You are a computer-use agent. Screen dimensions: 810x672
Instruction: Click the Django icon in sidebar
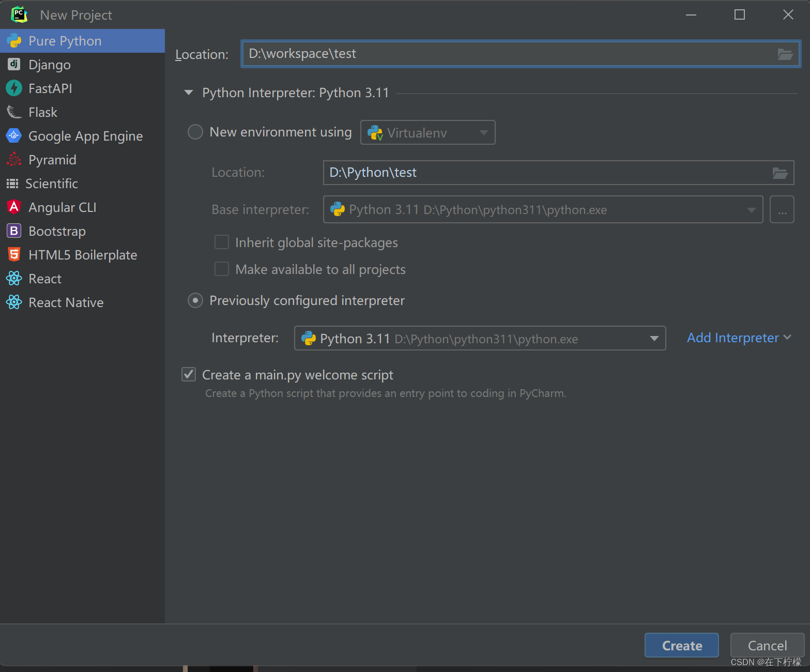coord(14,64)
